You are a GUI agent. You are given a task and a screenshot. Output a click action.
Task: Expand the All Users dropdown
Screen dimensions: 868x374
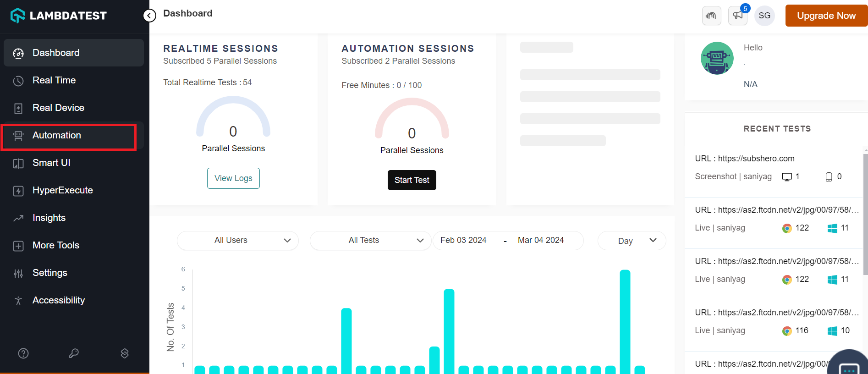238,241
